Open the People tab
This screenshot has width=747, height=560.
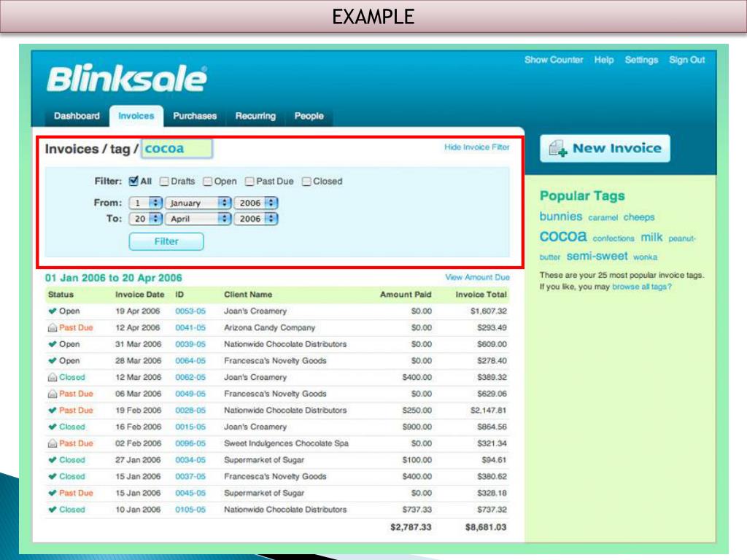309,116
